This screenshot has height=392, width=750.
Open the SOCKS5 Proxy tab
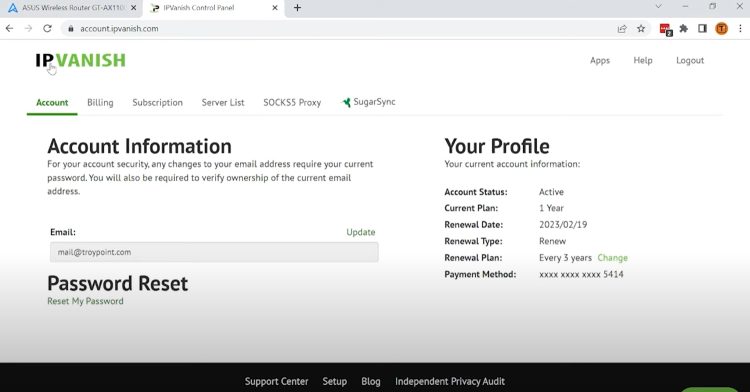(x=292, y=102)
